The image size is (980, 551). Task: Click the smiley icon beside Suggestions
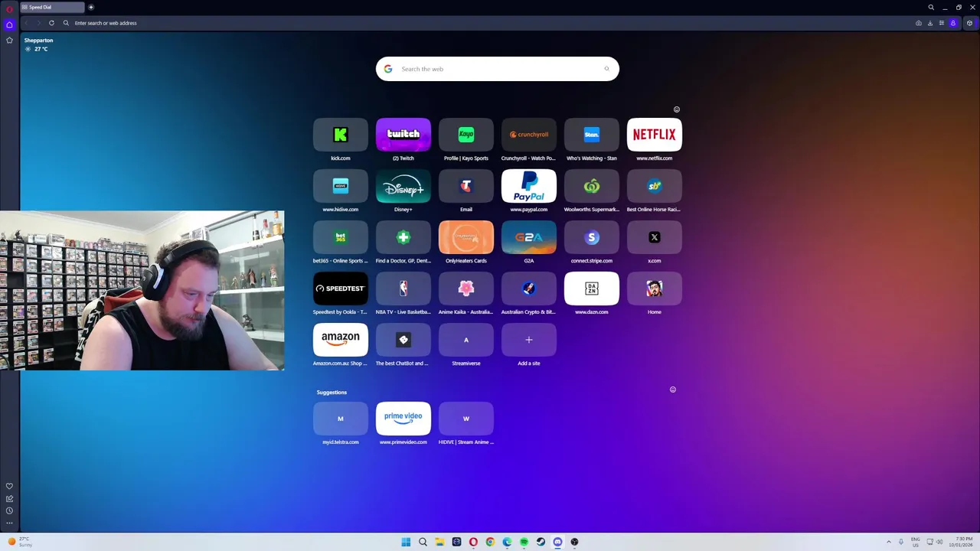(673, 390)
